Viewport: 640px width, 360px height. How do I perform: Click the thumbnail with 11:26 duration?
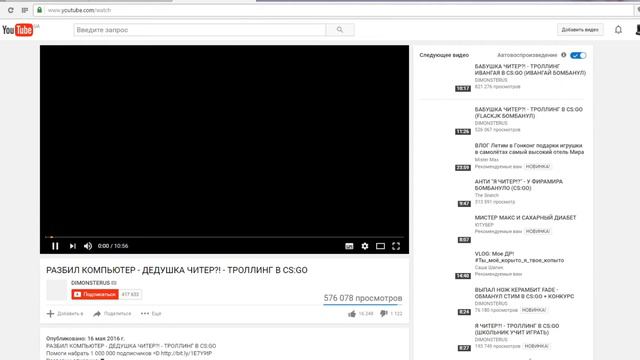pos(445,121)
